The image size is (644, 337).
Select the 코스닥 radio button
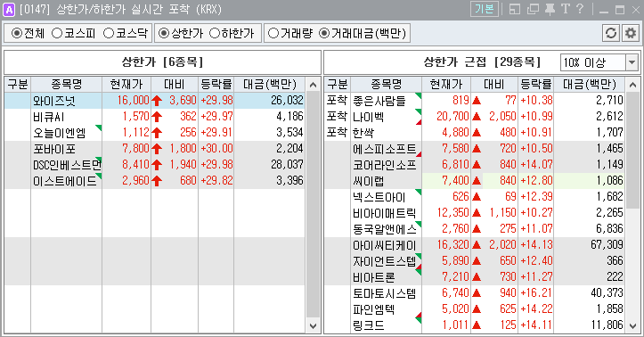click(126, 33)
